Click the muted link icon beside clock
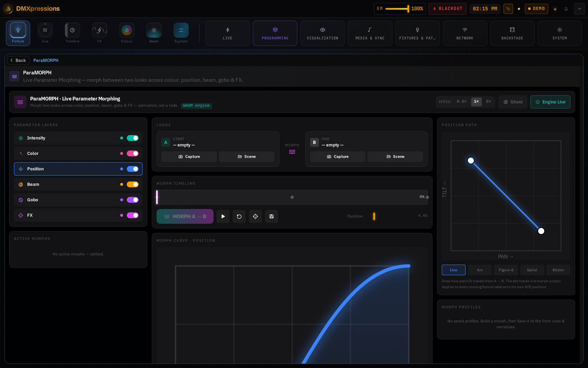Screen dimensions: 588x368 [x=508, y=9]
